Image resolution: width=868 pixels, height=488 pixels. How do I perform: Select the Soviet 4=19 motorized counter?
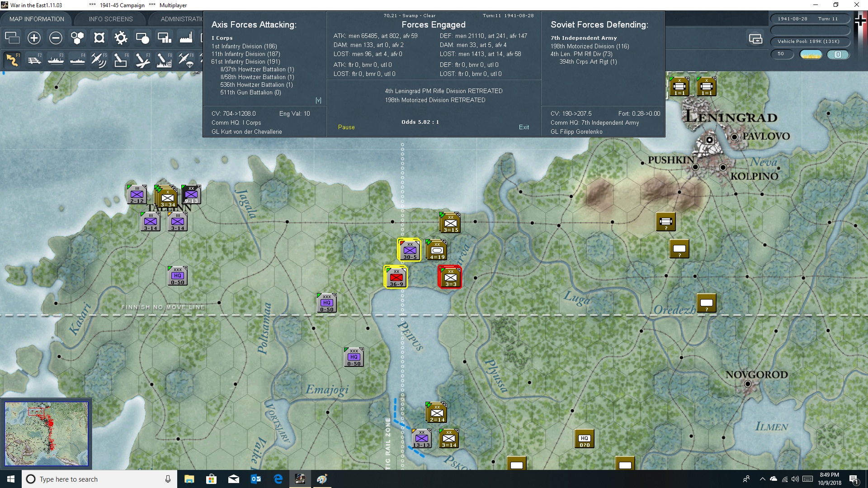click(x=437, y=249)
